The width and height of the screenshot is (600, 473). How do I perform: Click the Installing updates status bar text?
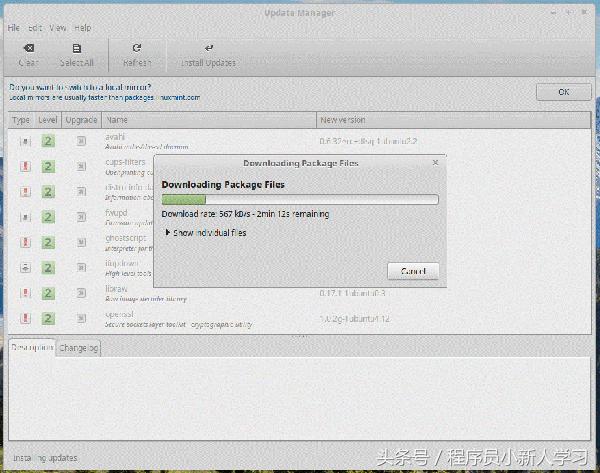45,458
